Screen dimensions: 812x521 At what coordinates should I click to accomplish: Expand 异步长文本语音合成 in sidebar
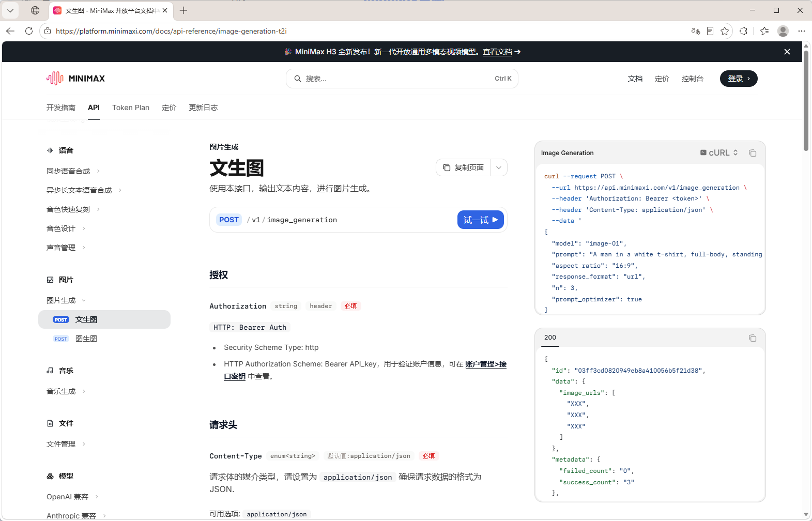pyautogui.click(x=84, y=190)
